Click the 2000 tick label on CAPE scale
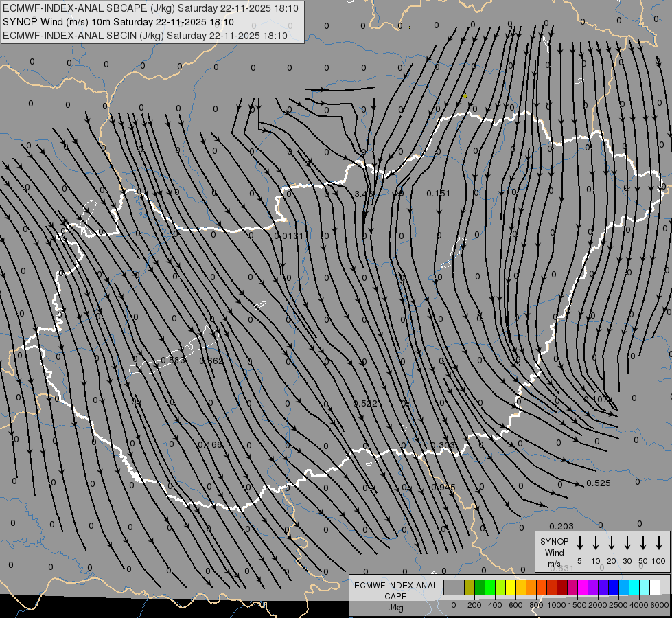 598,605
